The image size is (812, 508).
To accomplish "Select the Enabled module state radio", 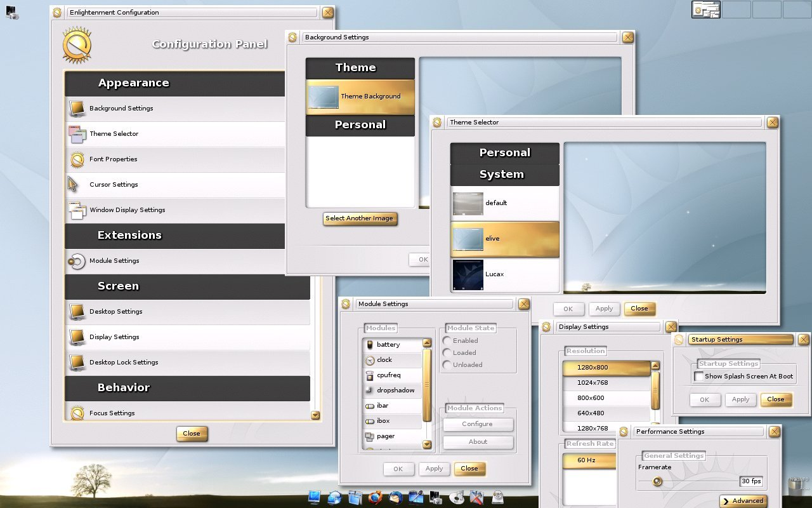I will [447, 341].
